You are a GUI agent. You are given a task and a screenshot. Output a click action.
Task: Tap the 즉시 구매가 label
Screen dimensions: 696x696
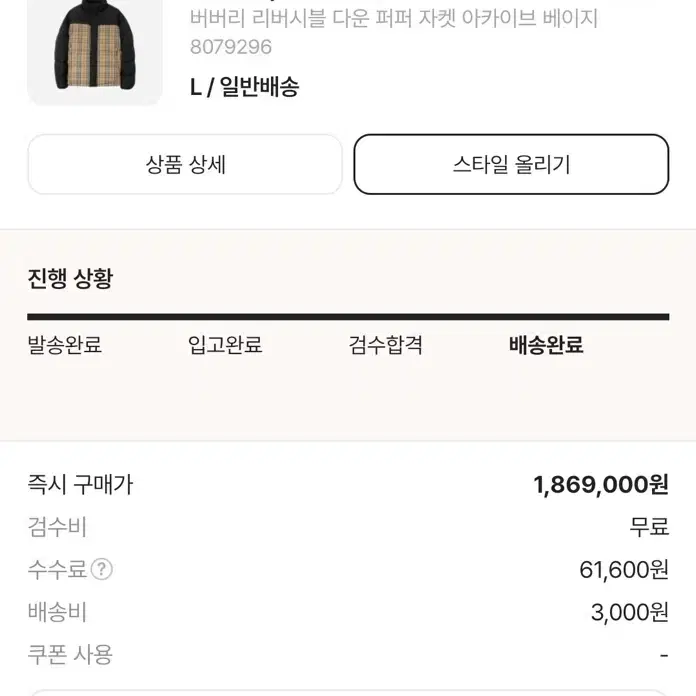(80, 484)
